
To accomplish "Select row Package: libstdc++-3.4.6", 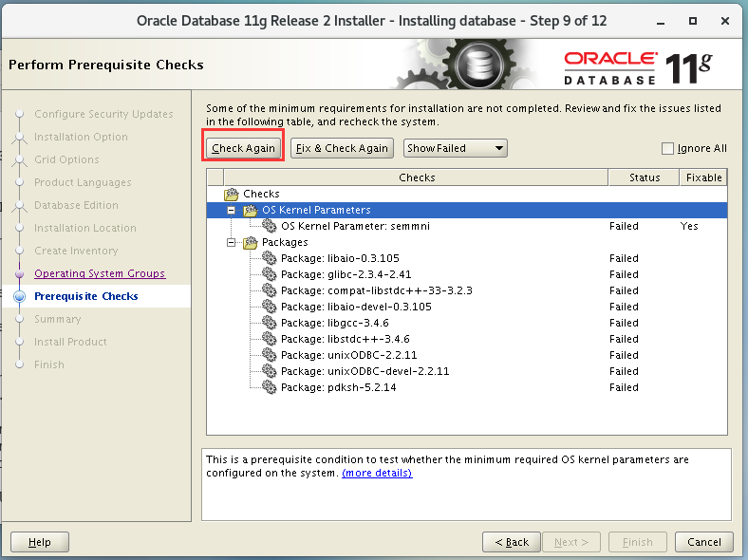I will [x=467, y=339].
